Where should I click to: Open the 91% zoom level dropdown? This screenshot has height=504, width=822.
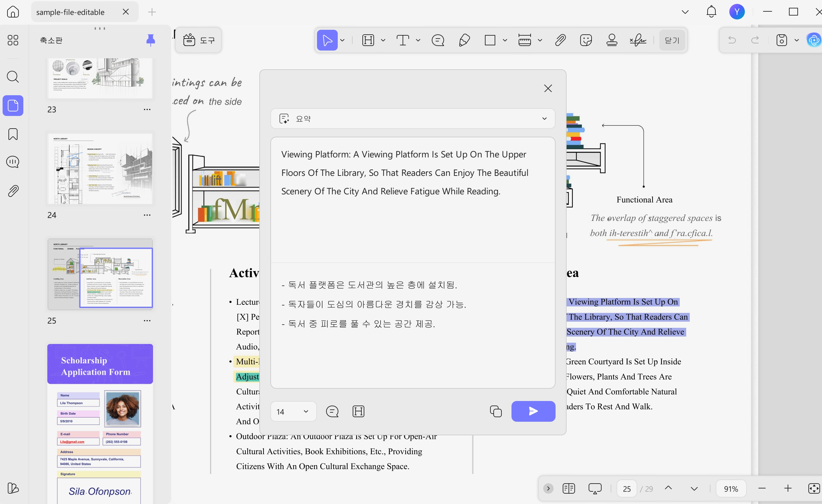point(731,489)
